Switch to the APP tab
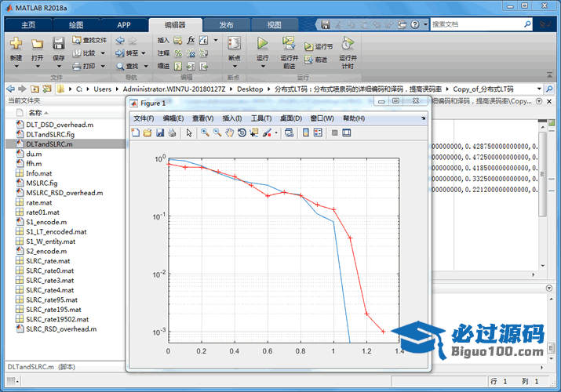Viewport: 561px width, 392px height. [x=124, y=24]
